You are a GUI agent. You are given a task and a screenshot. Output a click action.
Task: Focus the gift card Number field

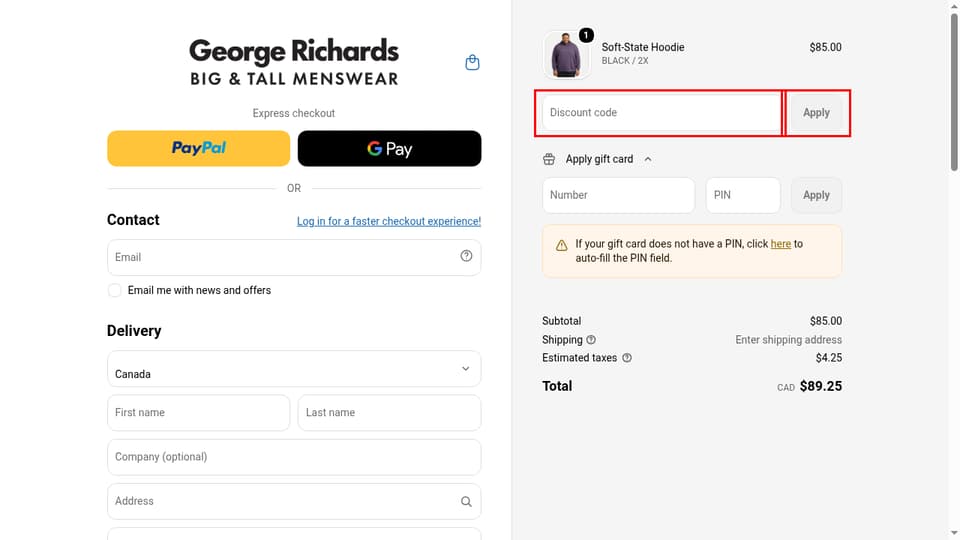coord(618,195)
